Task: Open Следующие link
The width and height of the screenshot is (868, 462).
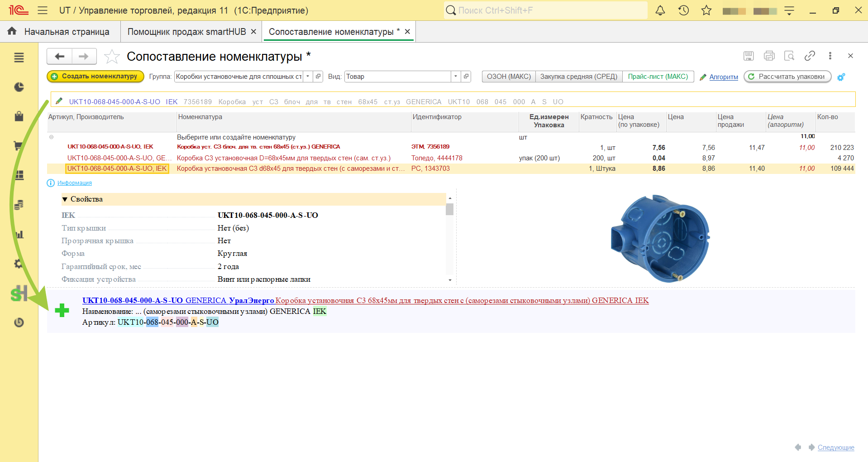Action: tap(836, 448)
